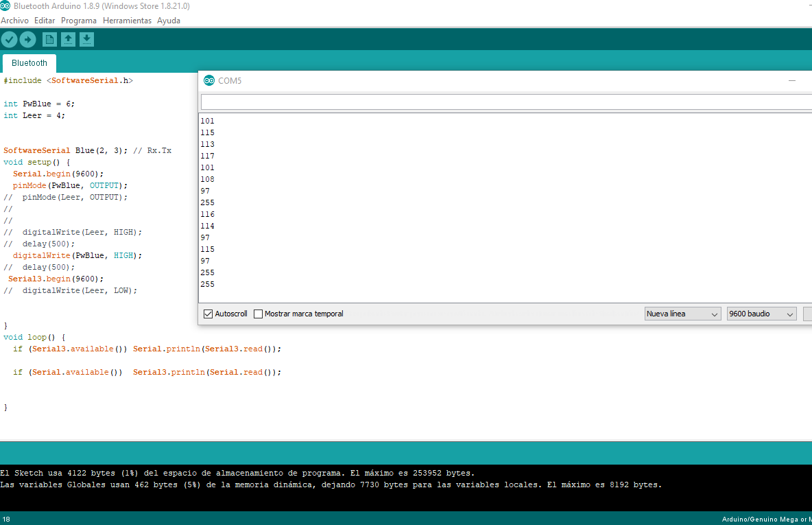Create a new sketch with the New icon

49,39
